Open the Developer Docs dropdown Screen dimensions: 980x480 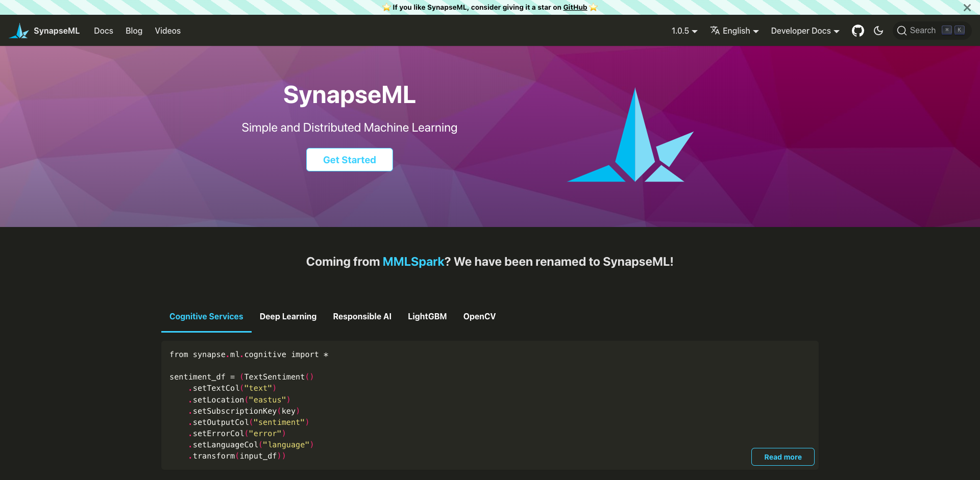tap(804, 31)
